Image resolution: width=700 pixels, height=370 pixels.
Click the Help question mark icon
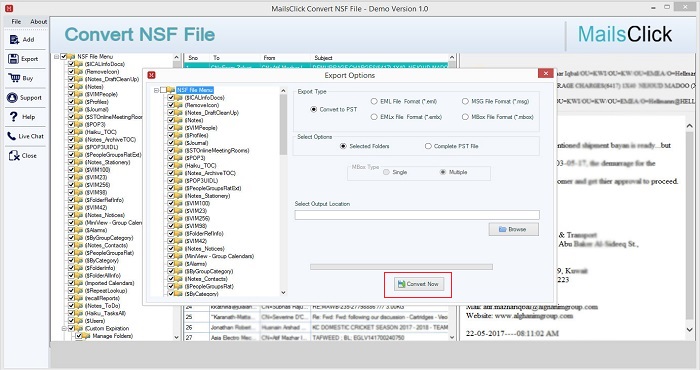[x=13, y=117]
